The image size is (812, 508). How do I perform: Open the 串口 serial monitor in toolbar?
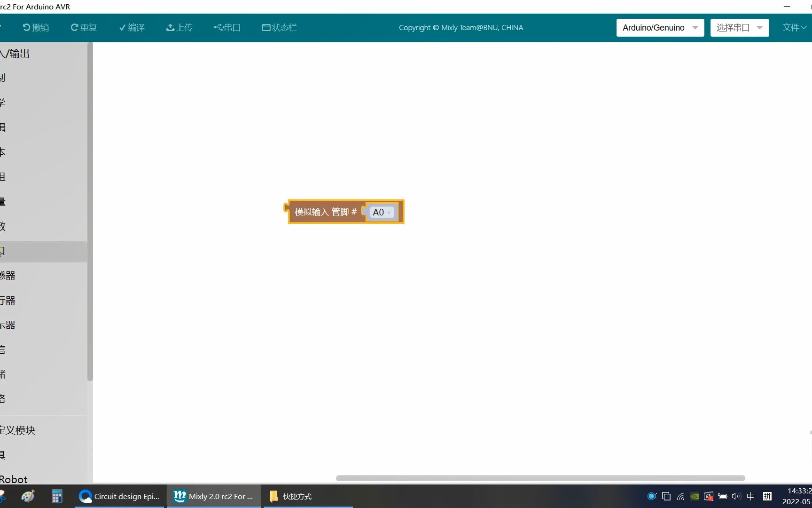coord(227,28)
